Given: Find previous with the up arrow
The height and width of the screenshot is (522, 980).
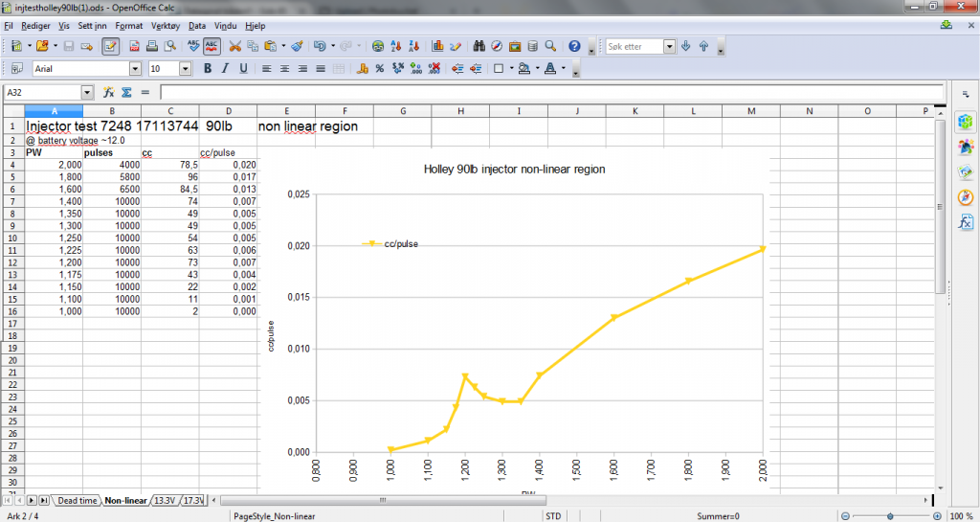Looking at the screenshot, I should [703, 46].
